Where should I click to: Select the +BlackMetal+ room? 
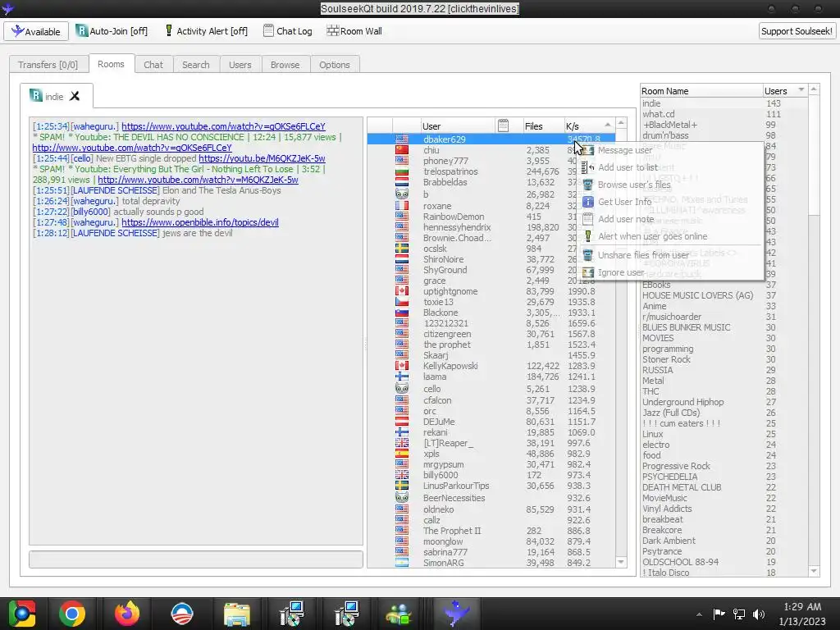(x=724, y=125)
